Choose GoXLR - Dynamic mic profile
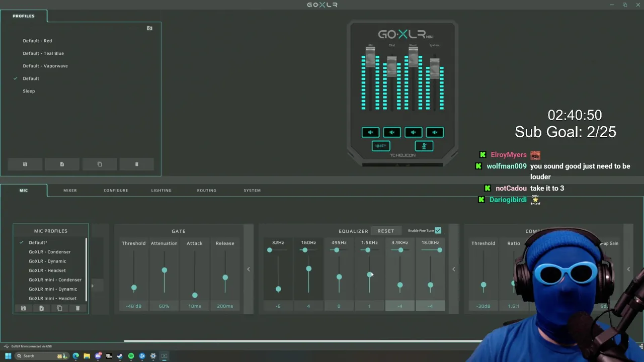This screenshot has height=362, width=644. (47, 261)
